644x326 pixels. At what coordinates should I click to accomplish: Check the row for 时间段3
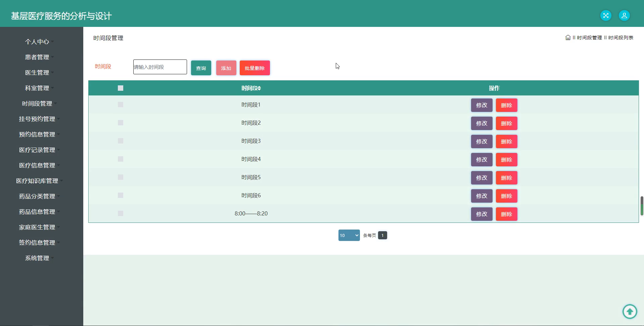point(121,141)
